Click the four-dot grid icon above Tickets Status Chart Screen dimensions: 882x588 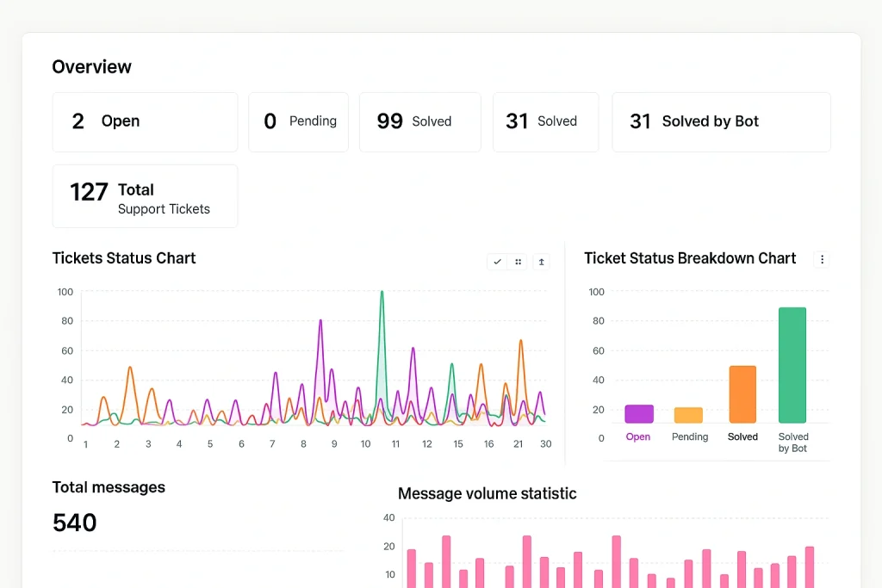518,262
